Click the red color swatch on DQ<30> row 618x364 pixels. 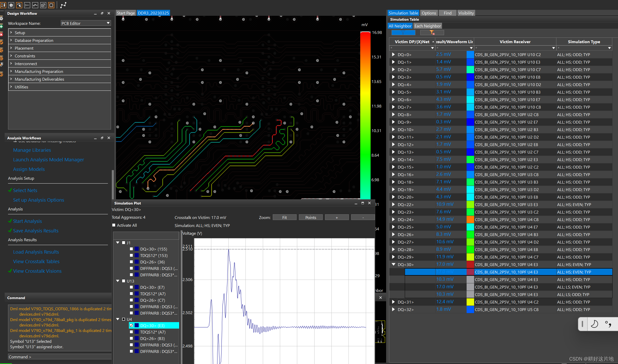click(470, 264)
